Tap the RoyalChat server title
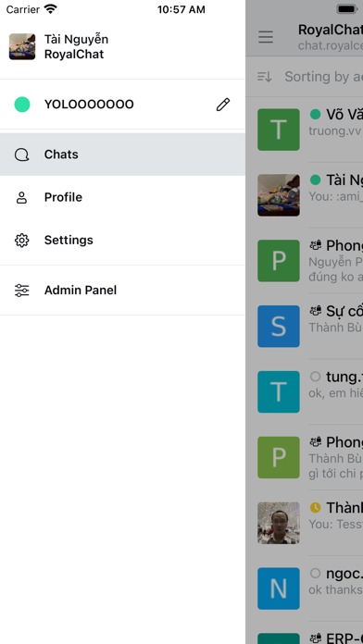 click(x=331, y=30)
